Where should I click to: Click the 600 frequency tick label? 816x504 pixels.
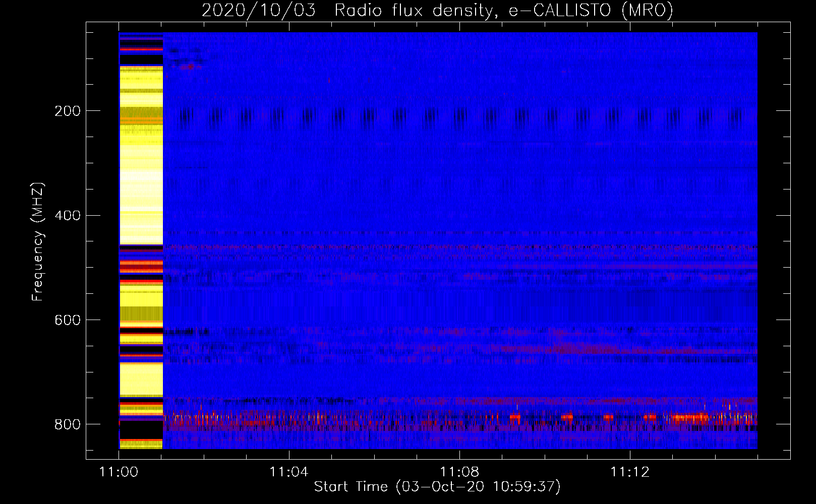tap(68, 321)
